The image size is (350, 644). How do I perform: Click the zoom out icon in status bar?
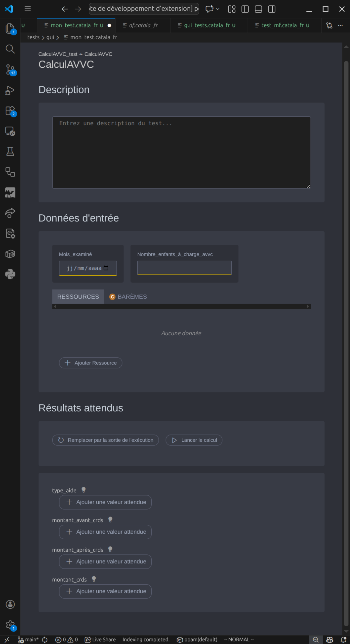(x=316, y=640)
